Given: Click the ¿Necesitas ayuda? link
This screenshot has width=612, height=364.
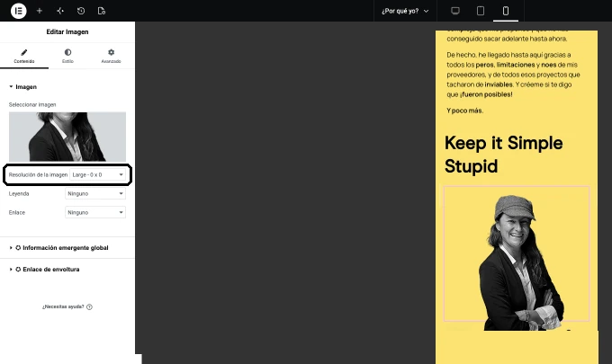Looking at the screenshot, I should (63, 306).
